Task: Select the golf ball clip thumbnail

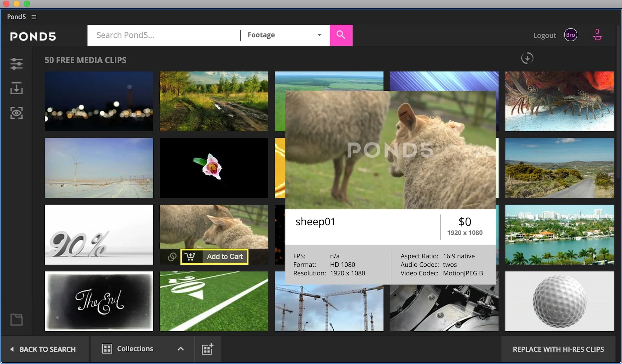Action: (x=559, y=301)
